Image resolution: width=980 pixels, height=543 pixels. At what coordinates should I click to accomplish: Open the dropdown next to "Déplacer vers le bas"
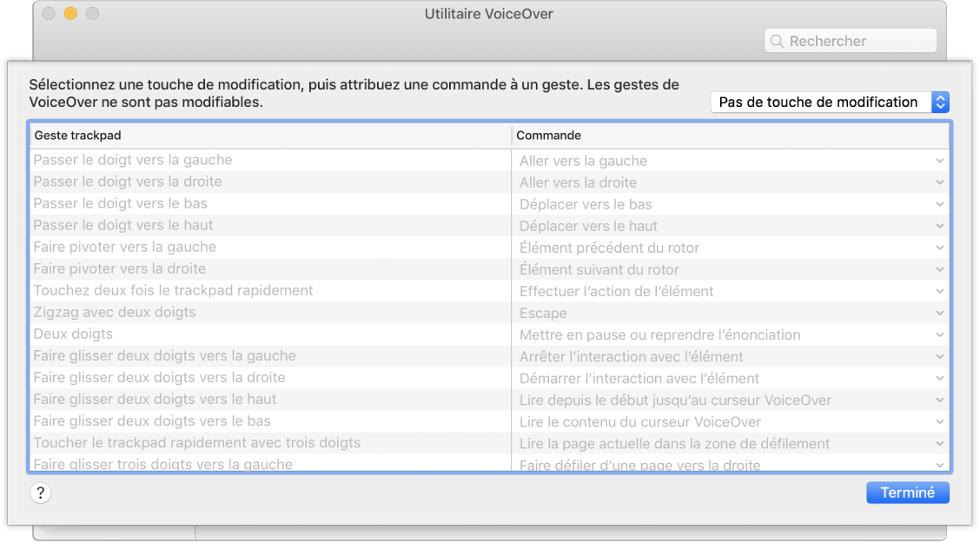click(x=939, y=203)
